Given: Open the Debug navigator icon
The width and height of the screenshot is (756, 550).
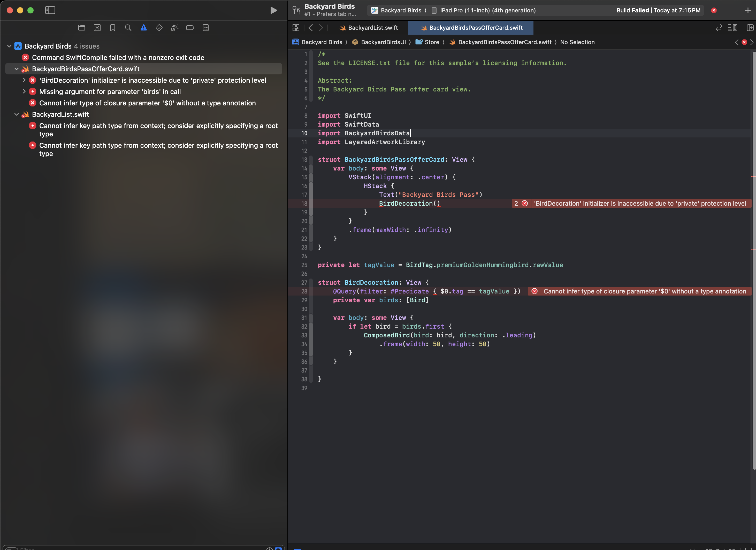Looking at the screenshot, I should tap(175, 28).
